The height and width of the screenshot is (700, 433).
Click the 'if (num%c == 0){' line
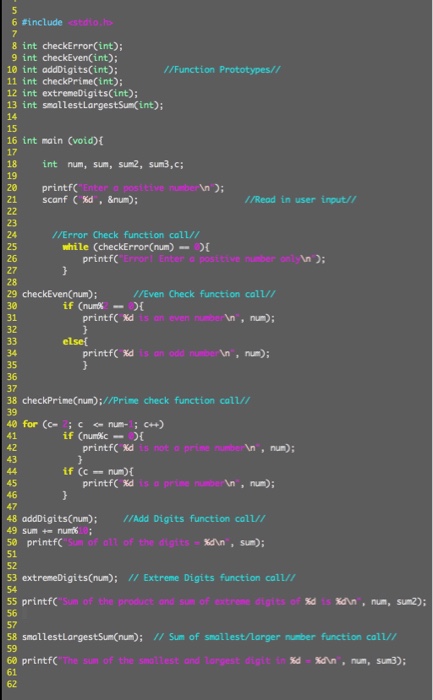point(103,436)
